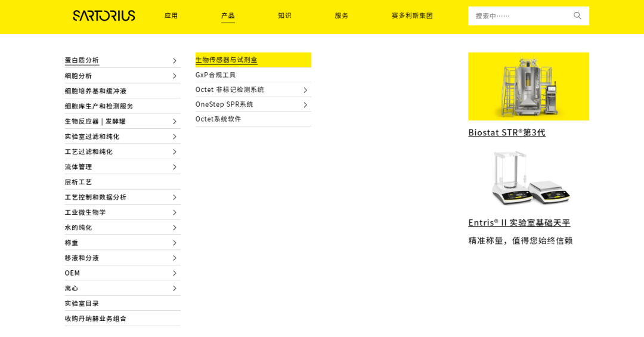Image resolution: width=644 pixels, height=337 pixels.
Task: Open the 知识 menu
Action: [284, 16]
